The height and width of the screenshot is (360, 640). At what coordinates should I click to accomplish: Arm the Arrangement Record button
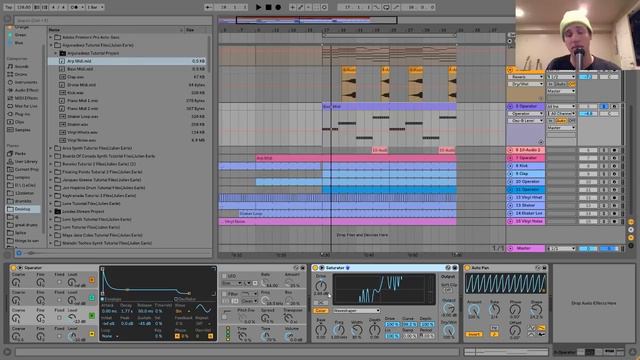(278, 7)
